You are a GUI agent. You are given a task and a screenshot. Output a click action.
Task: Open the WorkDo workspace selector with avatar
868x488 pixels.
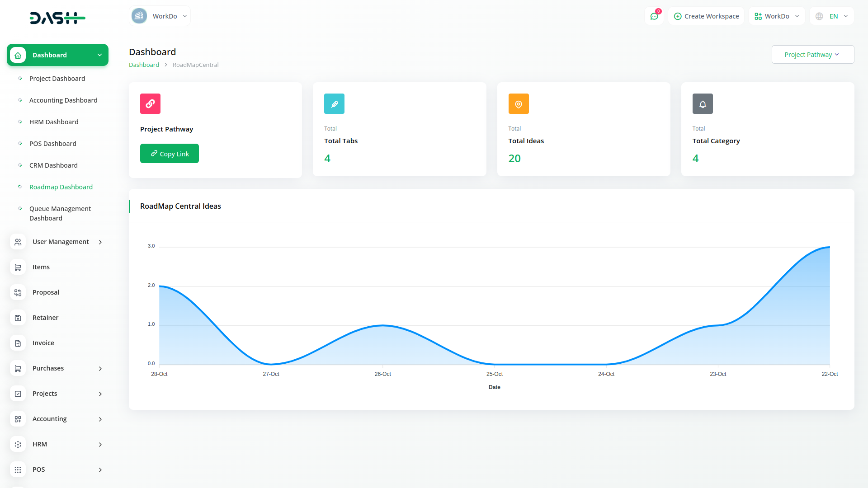(x=160, y=16)
